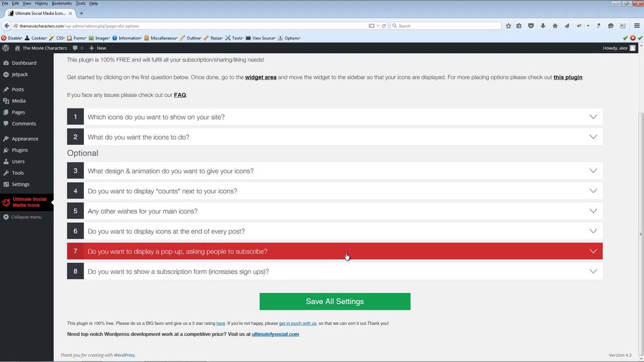This screenshot has width=644, height=362.
Task: Expand section 2 chevron, What icons should do
Action: (x=593, y=137)
